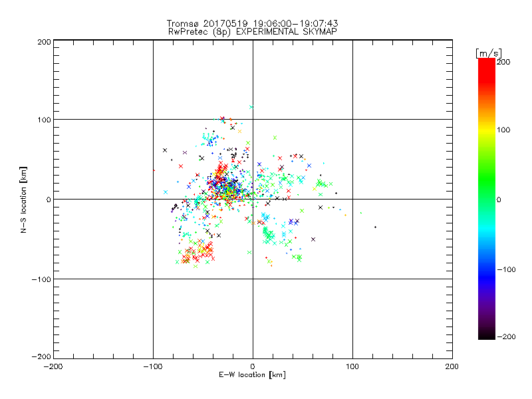Click the colorbar tick label '-100'
The image size is (532, 399).
[506, 270]
